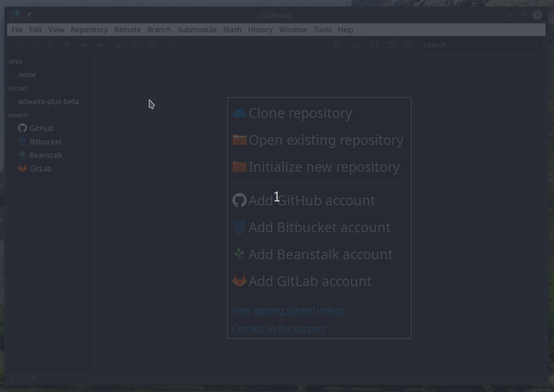Screen dimensions: 554x392
Task: Open the Submodule menu
Action: 197,30
